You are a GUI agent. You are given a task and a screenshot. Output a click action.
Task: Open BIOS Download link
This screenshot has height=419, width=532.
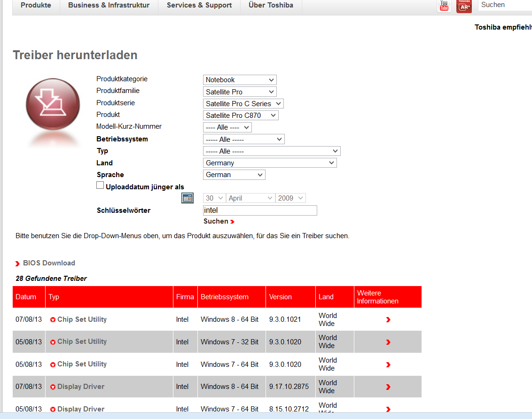coord(49,263)
